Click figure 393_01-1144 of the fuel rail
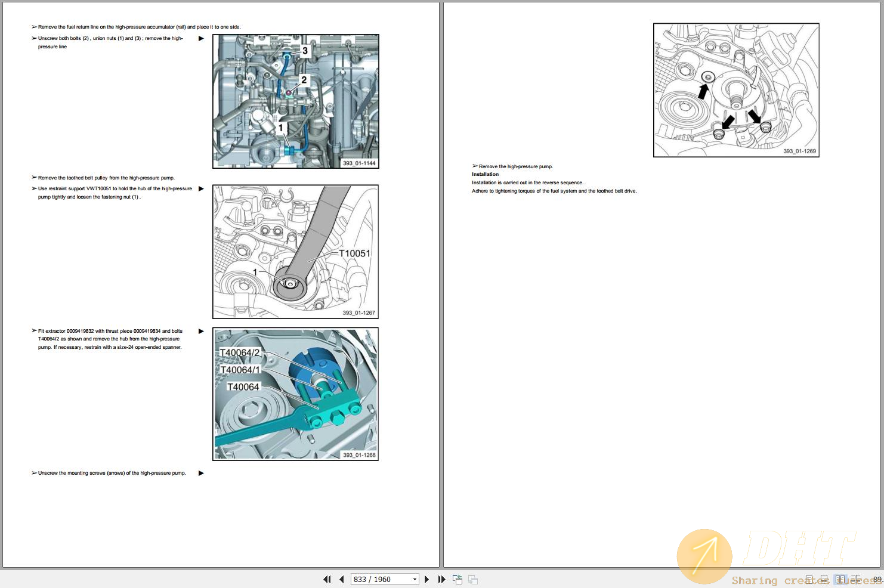The width and height of the screenshot is (884, 588). [x=296, y=101]
